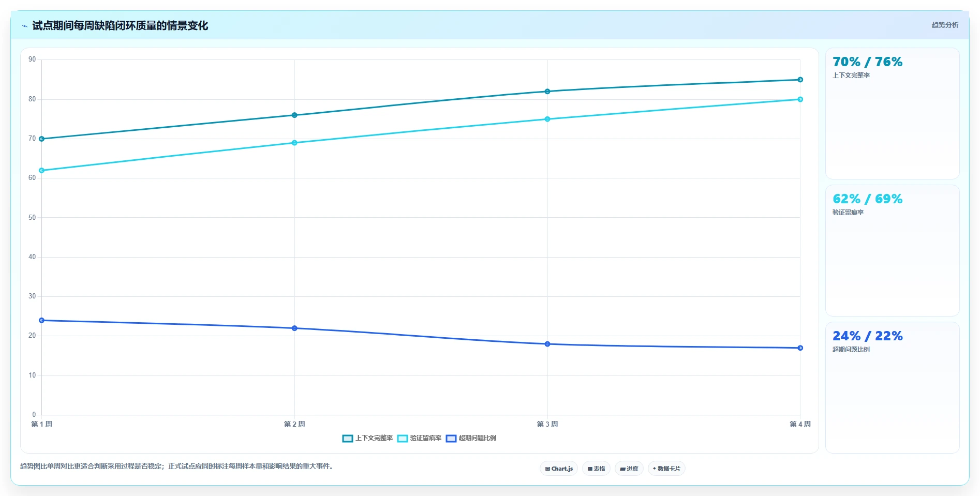Click the 第 4 周 axis label
The width and height of the screenshot is (980, 496).
click(800, 424)
